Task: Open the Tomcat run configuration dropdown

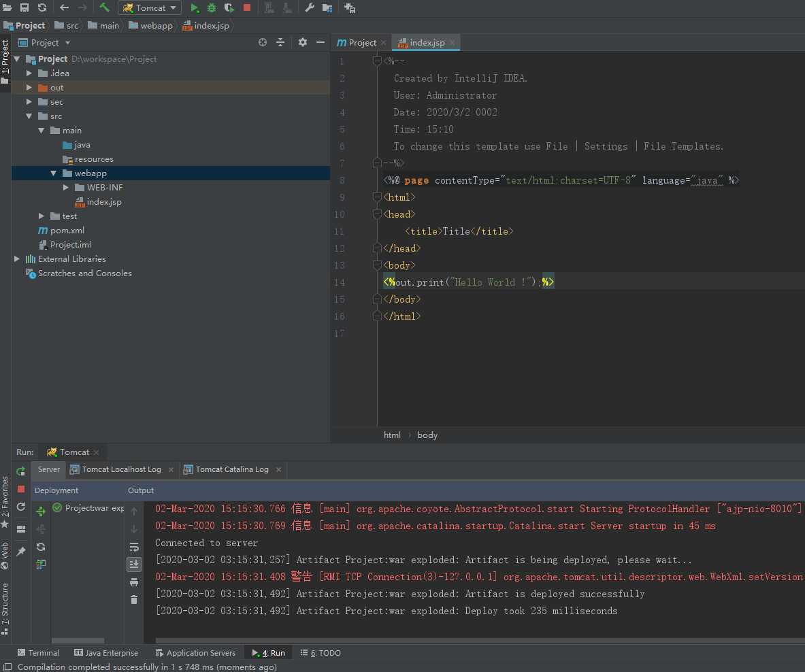Action: tap(150, 7)
